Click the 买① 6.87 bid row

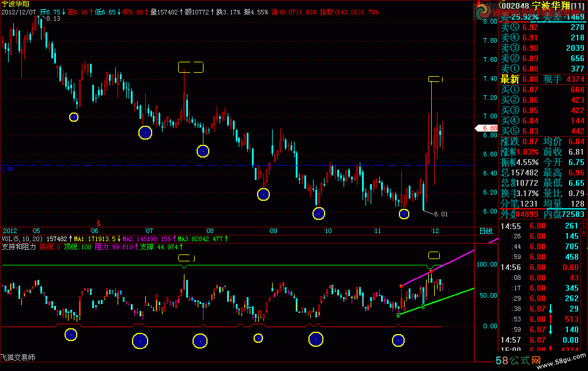542,90
